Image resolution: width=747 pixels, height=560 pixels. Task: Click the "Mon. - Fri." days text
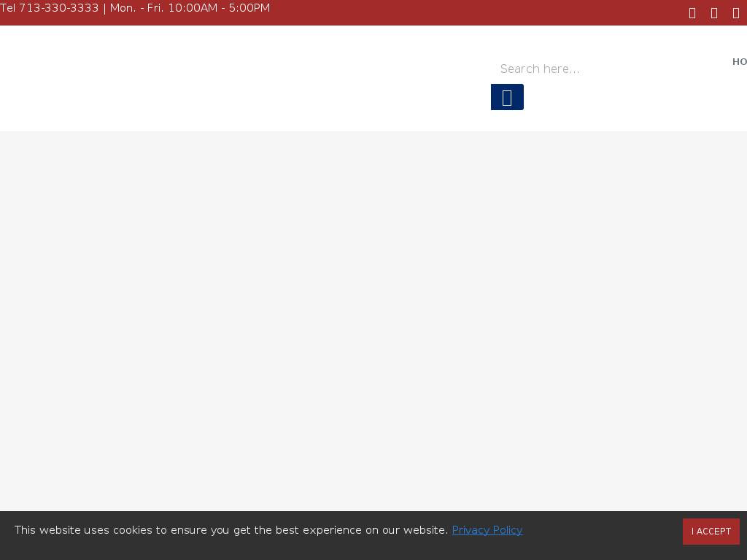(136, 8)
